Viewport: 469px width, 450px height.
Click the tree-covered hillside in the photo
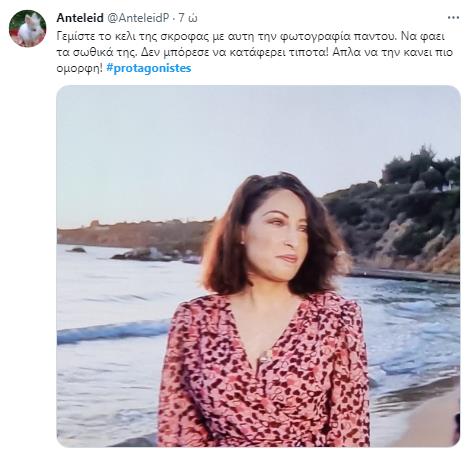coord(398,213)
